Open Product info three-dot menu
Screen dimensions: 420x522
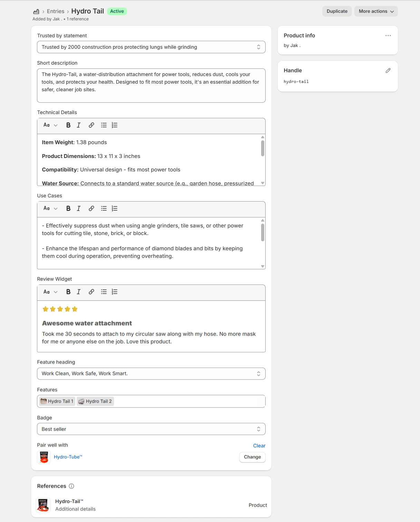[388, 36]
